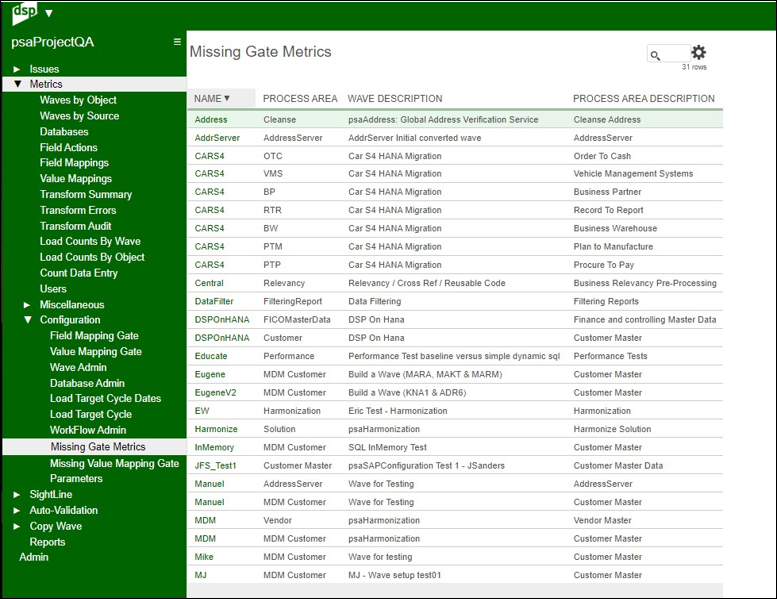Screen dimensions: 777x599
Task: Click CARS4 link in the VMS row
Action: click(209, 174)
